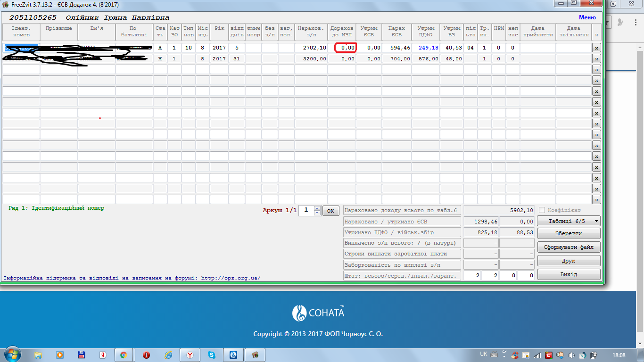This screenshot has width=644, height=362.
Task: Confirm sheet number with OK button
Action: point(330,211)
